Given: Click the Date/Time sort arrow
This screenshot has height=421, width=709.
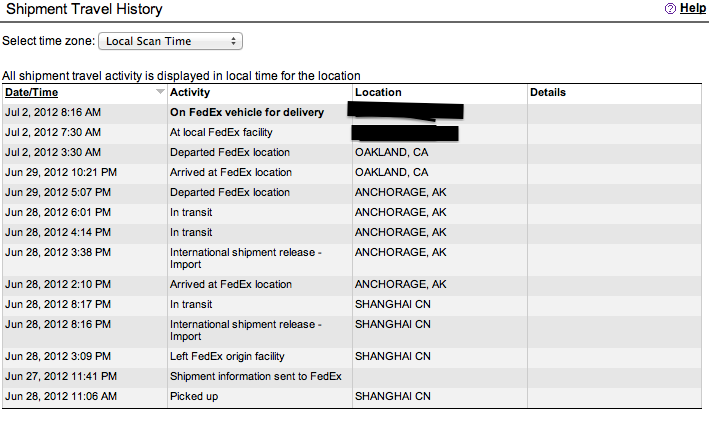Looking at the screenshot, I should coord(160,91).
